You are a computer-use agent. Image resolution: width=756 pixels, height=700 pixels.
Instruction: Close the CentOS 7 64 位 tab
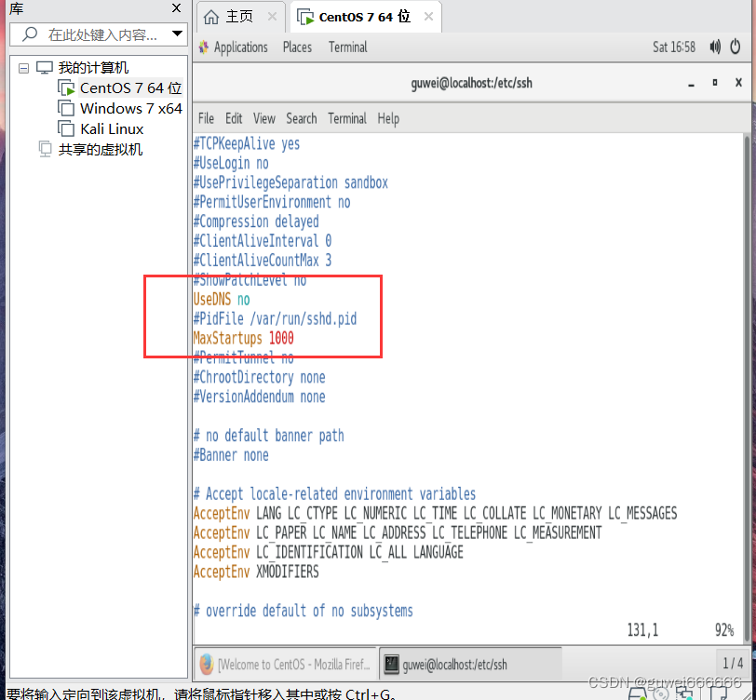click(428, 17)
